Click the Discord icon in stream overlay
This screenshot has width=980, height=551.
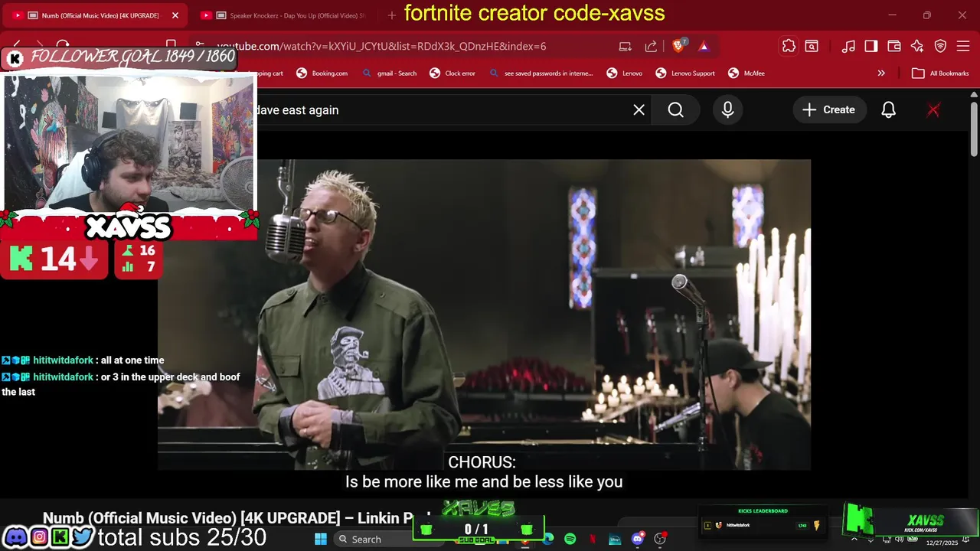[x=16, y=537]
